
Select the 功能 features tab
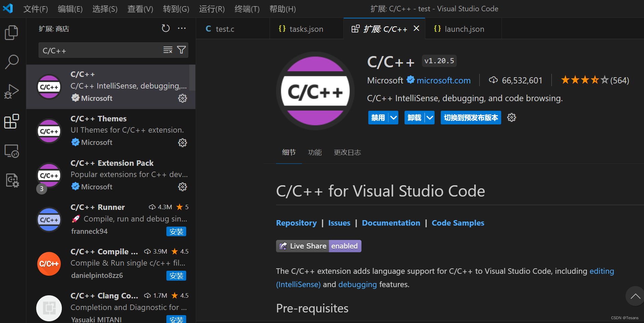pyautogui.click(x=315, y=152)
